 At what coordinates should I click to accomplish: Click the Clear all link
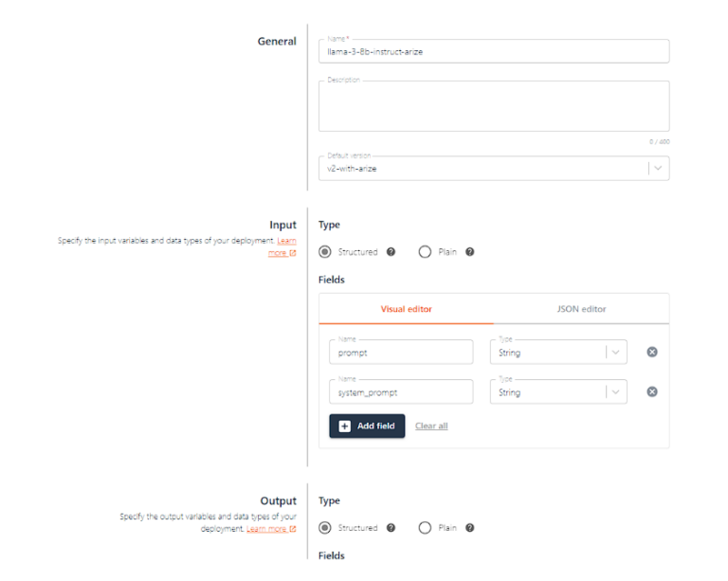tap(431, 426)
